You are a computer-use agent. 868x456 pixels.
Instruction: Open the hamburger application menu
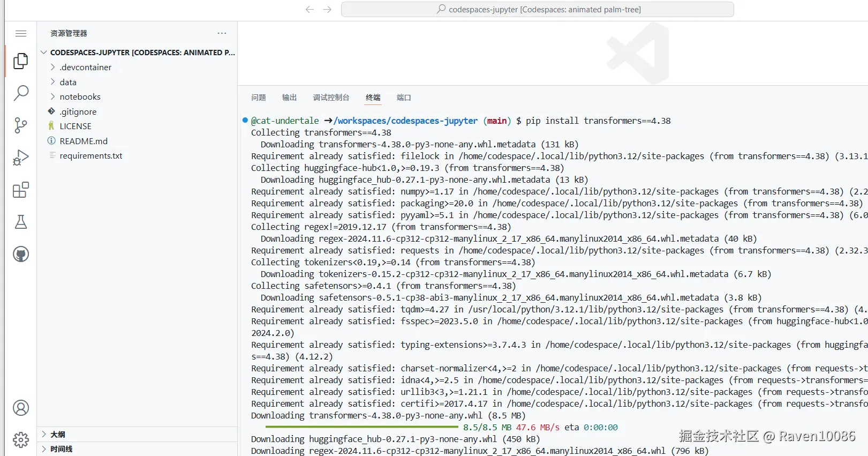21,33
